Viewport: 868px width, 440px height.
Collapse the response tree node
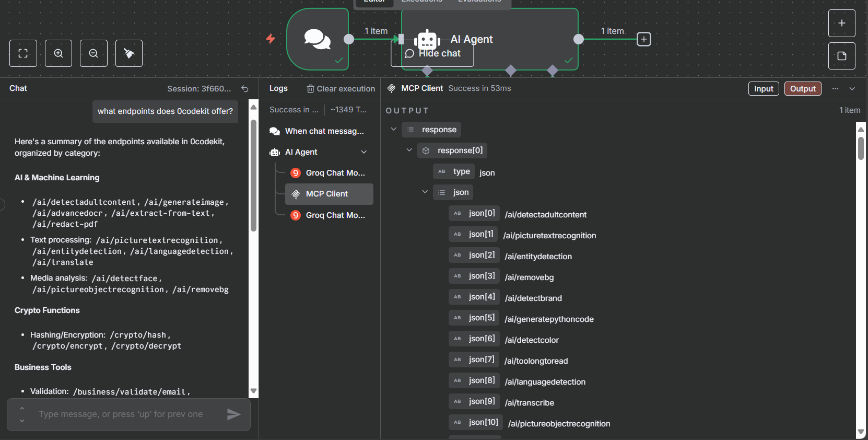click(x=394, y=129)
